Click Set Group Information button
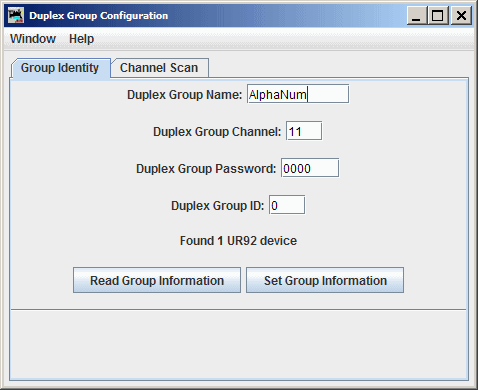This screenshot has height=390, width=478. [325, 280]
